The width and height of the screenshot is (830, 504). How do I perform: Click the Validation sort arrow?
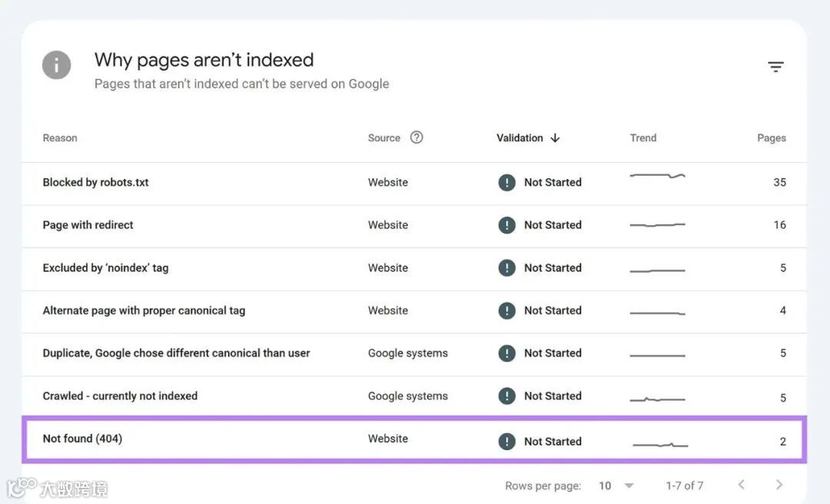(555, 138)
